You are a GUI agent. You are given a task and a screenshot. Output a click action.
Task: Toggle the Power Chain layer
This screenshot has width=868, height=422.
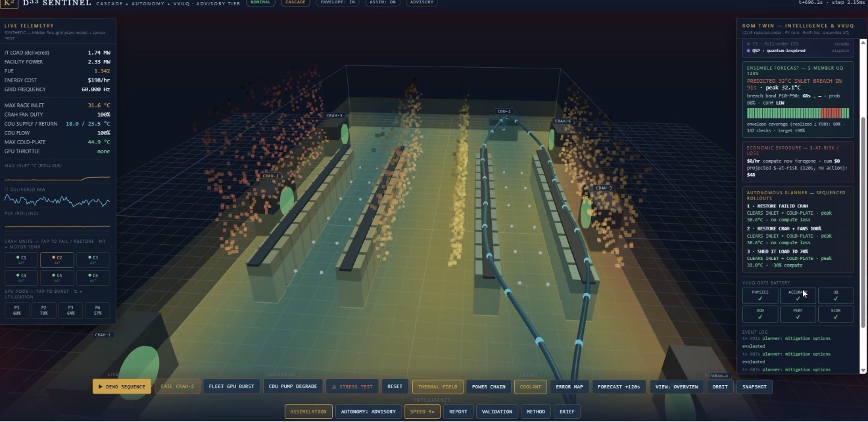pyautogui.click(x=489, y=386)
